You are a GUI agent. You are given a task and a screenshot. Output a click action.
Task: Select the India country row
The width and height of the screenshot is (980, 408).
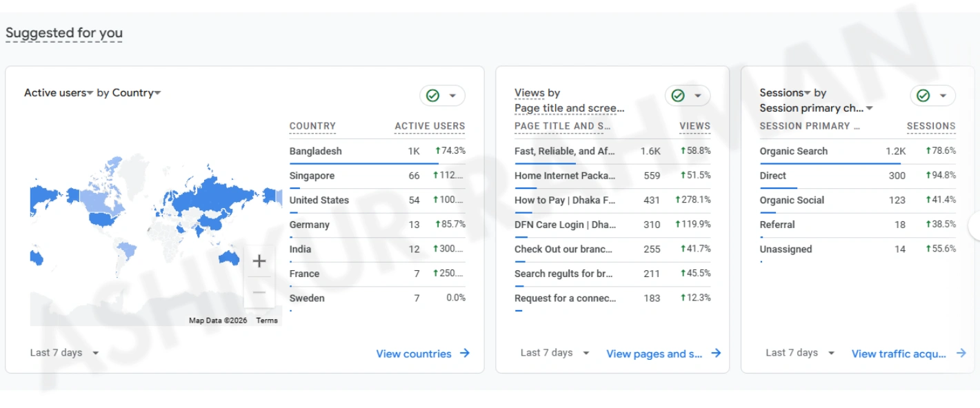pyautogui.click(x=377, y=249)
